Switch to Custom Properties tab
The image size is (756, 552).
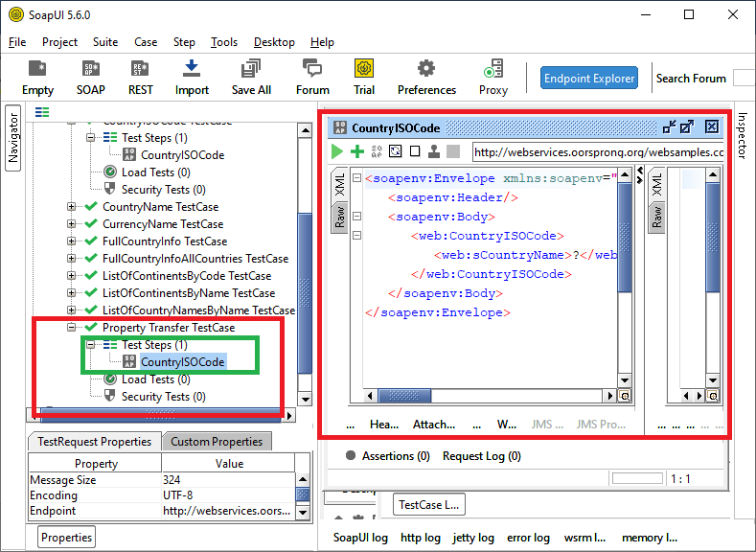[x=217, y=442]
